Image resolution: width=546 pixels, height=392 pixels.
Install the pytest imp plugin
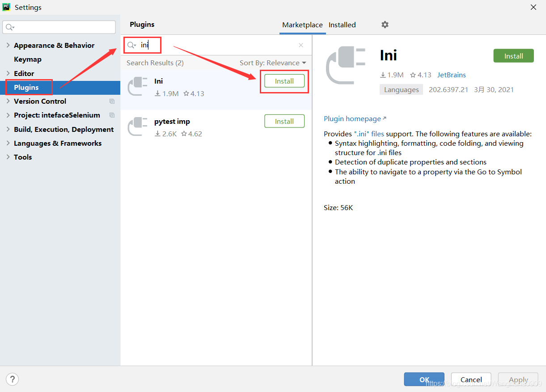pyautogui.click(x=284, y=121)
